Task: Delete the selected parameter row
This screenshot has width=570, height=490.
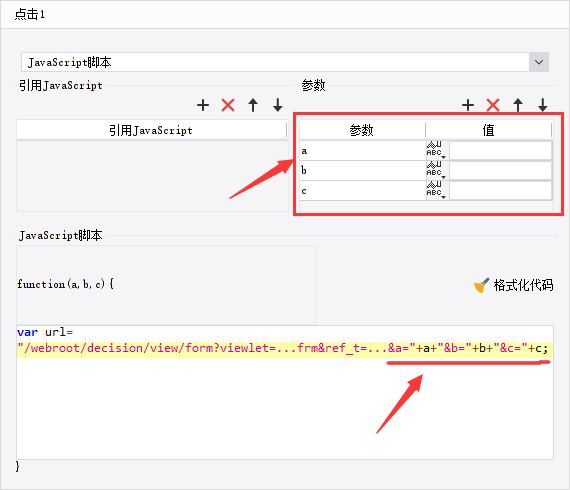Action: point(493,105)
